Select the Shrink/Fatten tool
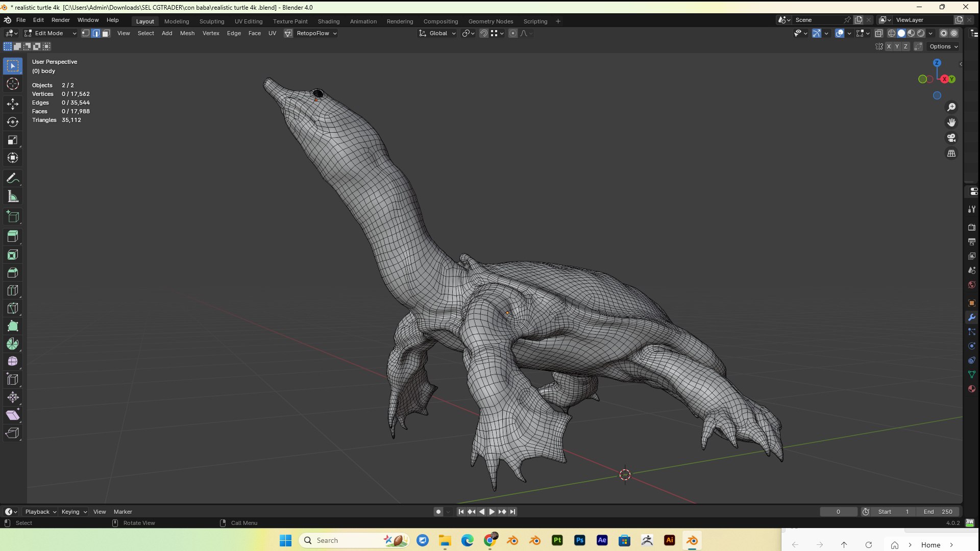This screenshot has width=980, height=551. point(13,397)
